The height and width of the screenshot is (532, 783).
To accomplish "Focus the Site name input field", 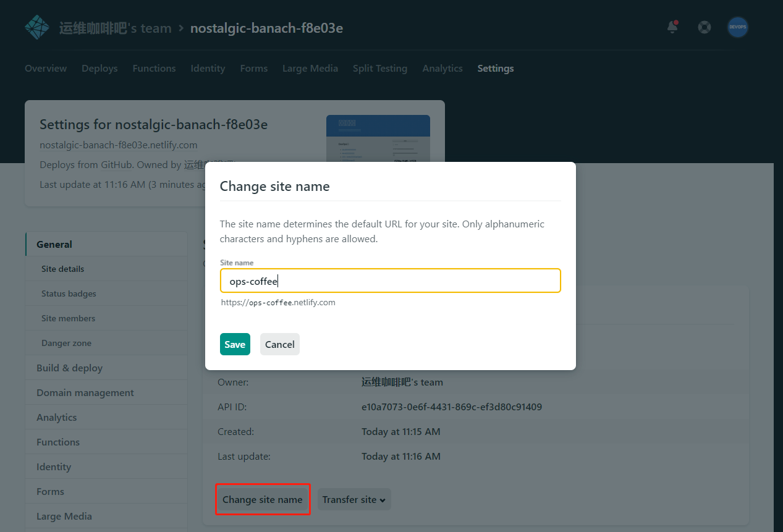I will 390,281.
